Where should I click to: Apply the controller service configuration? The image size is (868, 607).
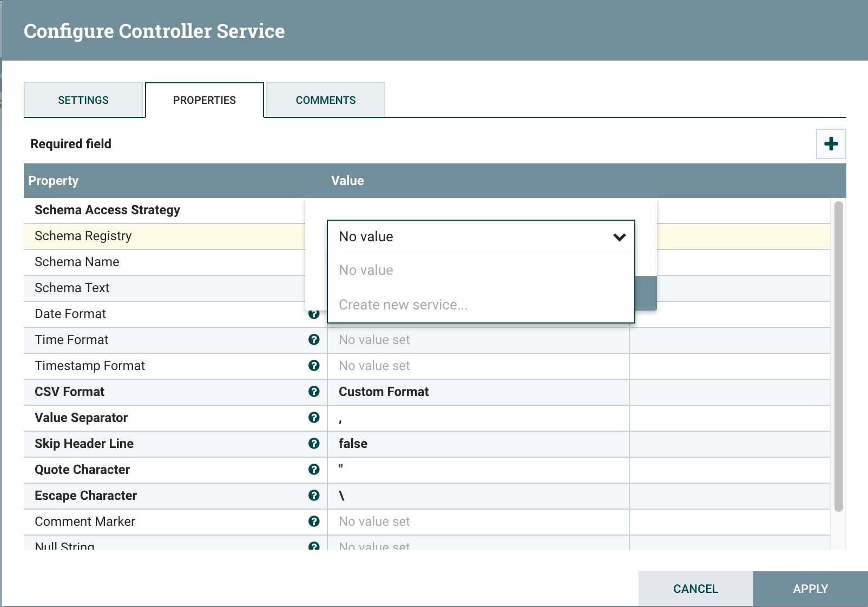point(810,589)
